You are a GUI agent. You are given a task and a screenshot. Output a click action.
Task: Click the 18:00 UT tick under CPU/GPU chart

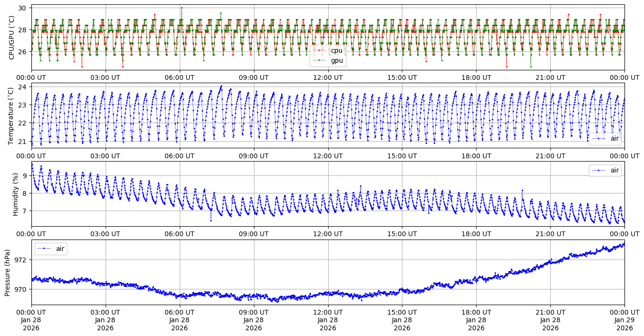(x=476, y=77)
